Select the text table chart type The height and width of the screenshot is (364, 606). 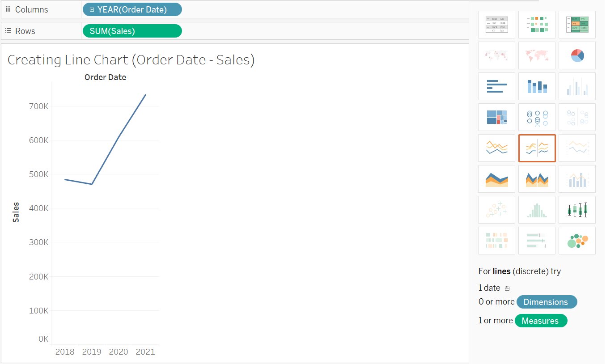coord(496,25)
